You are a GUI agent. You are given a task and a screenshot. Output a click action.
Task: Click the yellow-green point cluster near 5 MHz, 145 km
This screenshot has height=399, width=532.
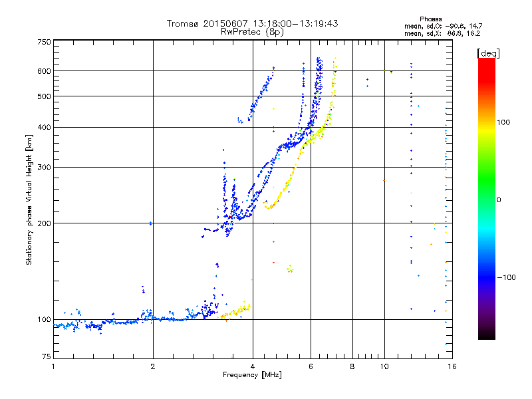[x=290, y=269]
